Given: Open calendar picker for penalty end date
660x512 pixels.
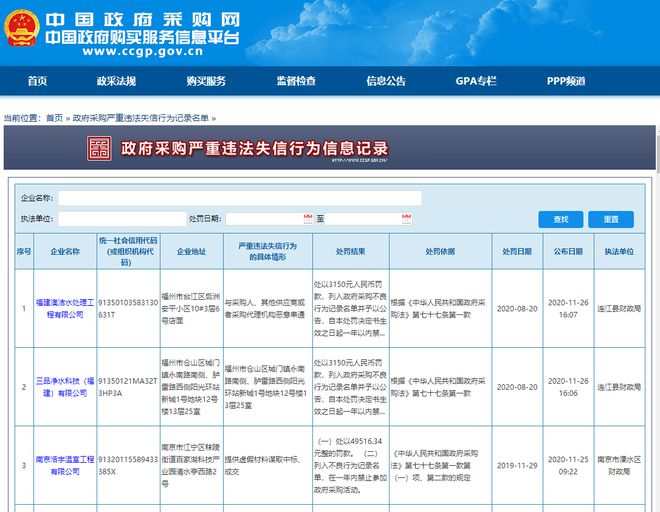Looking at the screenshot, I should (x=407, y=219).
